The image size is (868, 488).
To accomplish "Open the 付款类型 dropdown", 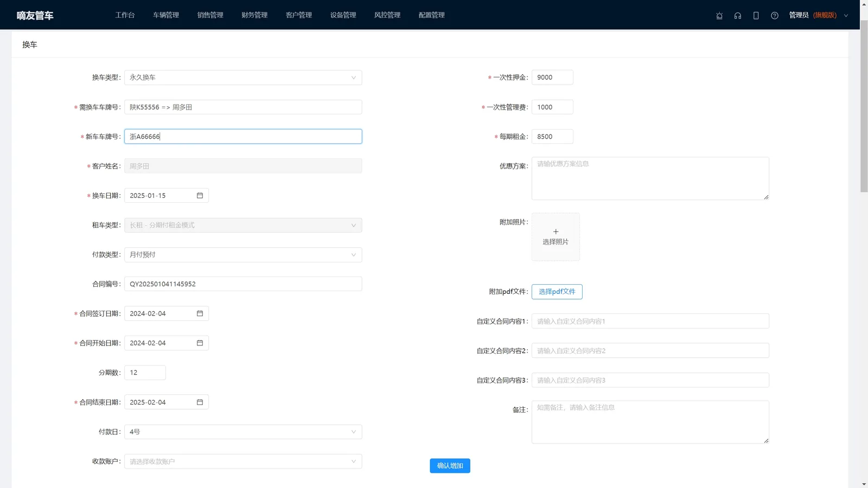I will [243, 254].
